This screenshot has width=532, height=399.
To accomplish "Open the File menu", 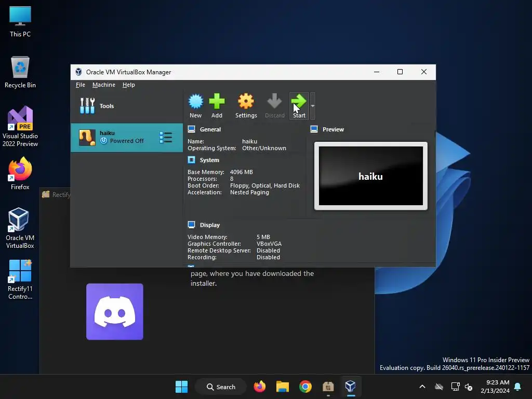I will coord(81,85).
